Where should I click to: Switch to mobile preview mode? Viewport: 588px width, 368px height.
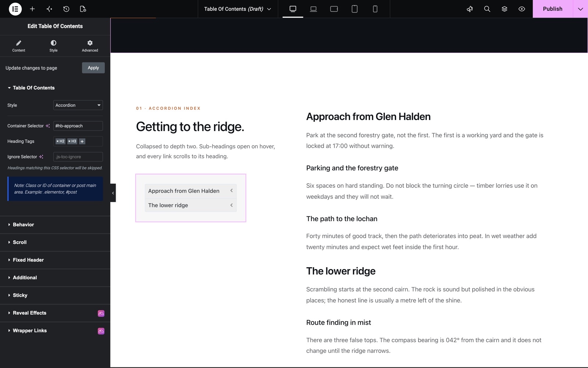click(375, 9)
